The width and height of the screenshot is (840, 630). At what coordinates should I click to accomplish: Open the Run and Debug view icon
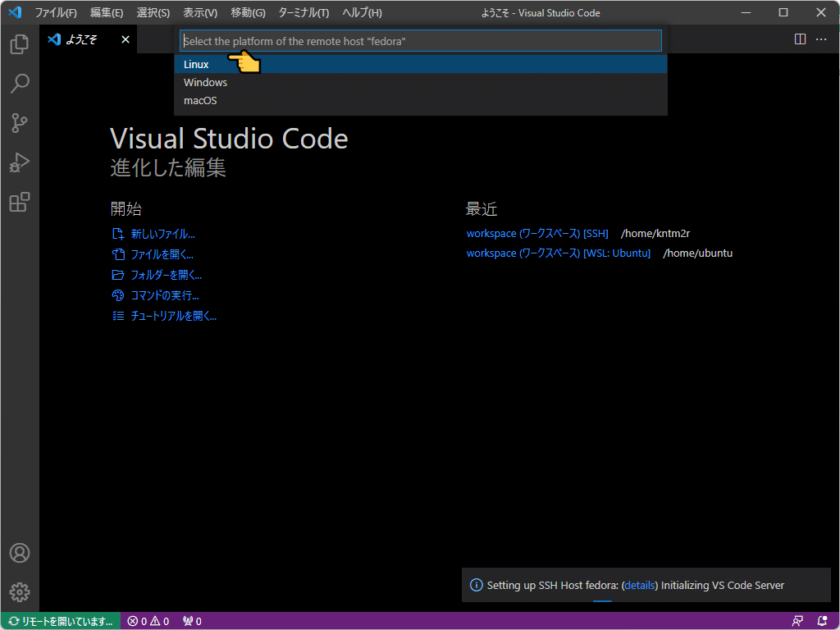20,163
